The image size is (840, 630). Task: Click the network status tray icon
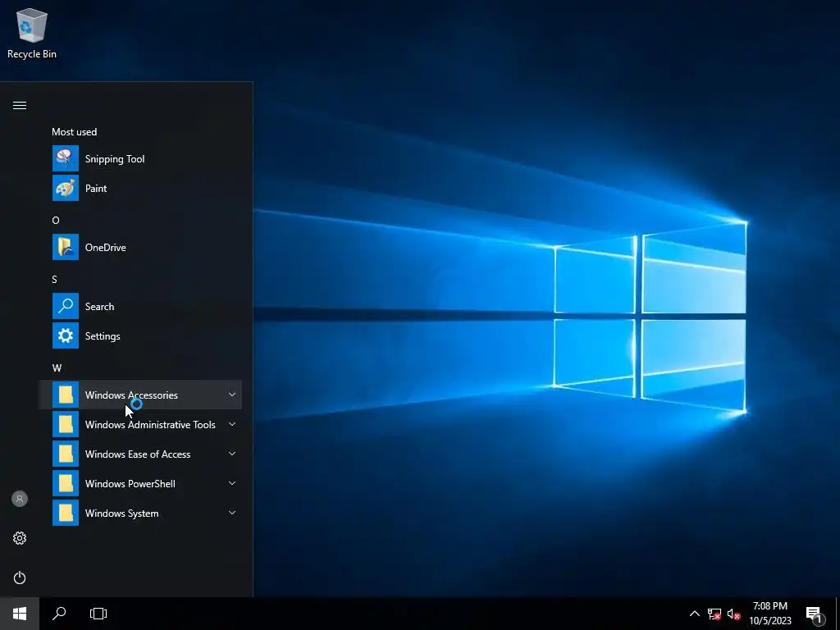tap(714, 614)
